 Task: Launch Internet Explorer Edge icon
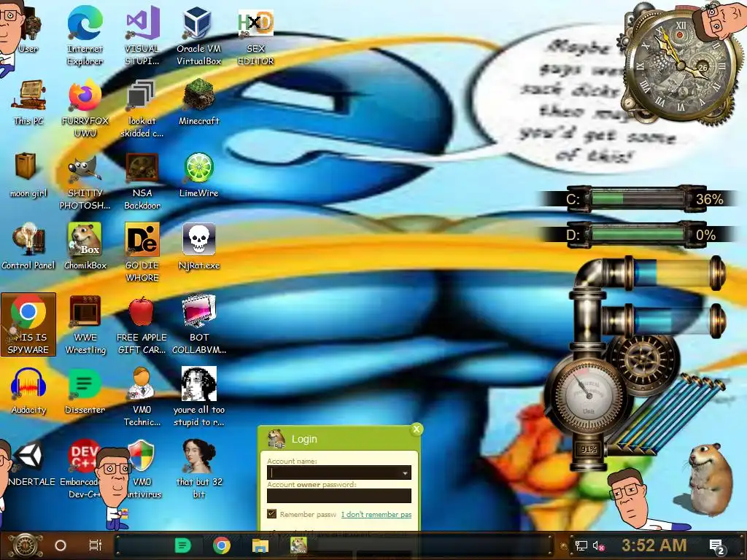(x=85, y=36)
